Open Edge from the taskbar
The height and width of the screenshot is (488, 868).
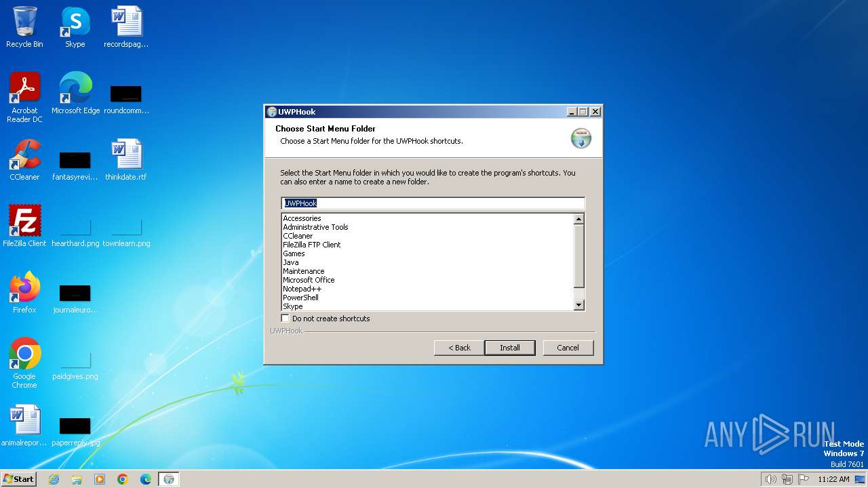146,479
